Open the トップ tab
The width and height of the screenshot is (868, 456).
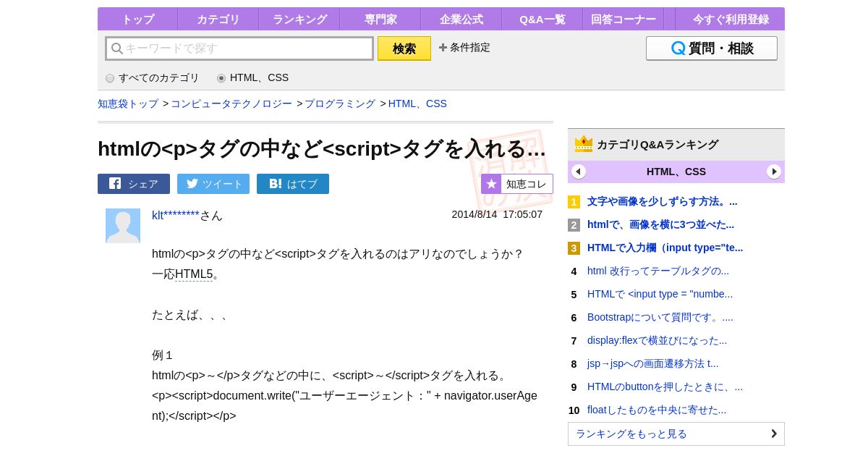[x=137, y=20]
